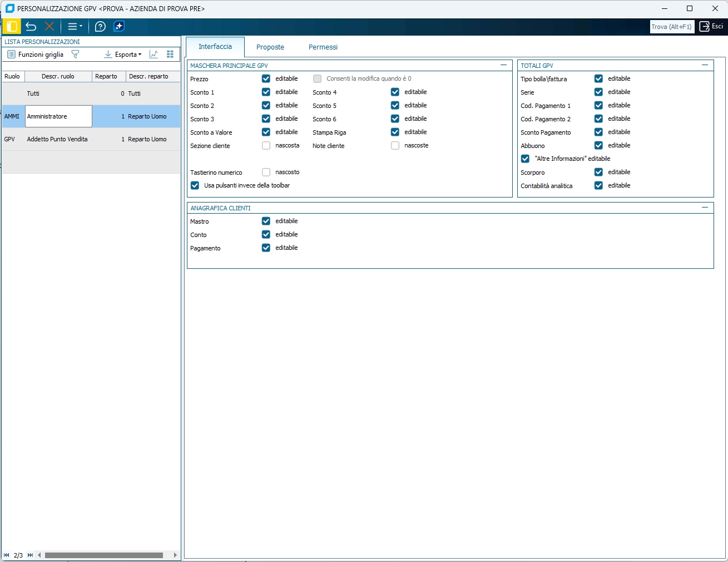The height and width of the screenshot is (562, 728).
Task: Uncheck the Prezzo editabile checkbox
Action: click(266, 78)
